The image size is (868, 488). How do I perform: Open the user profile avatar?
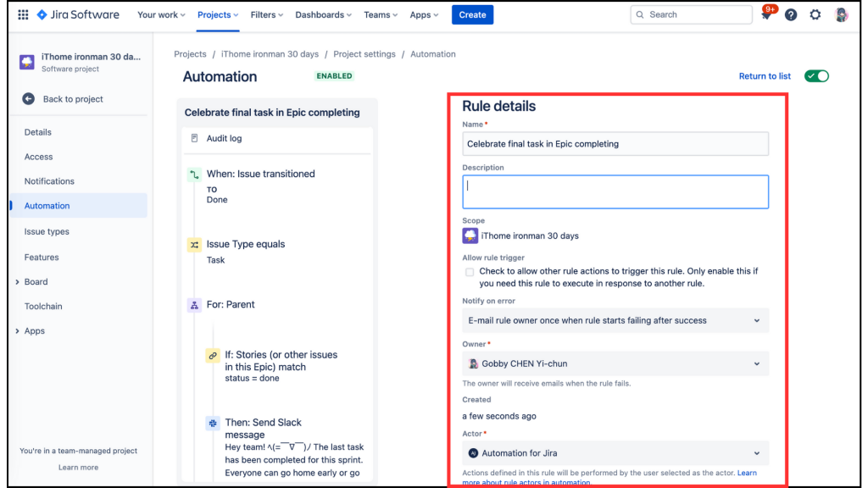(x=841, y=15)
